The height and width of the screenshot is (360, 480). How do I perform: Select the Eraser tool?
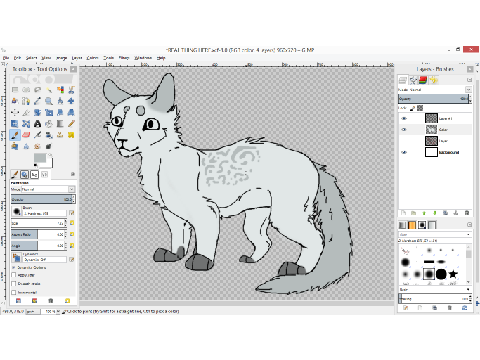pyautogui.click(x=26, y=135)
